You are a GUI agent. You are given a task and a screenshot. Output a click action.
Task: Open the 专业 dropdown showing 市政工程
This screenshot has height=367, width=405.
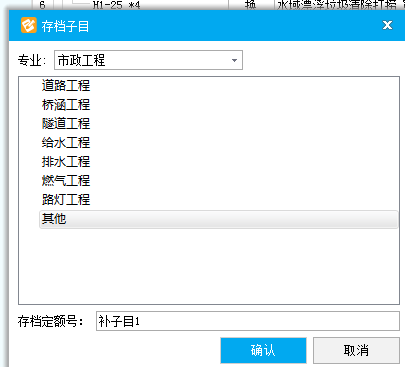(148, 60)
